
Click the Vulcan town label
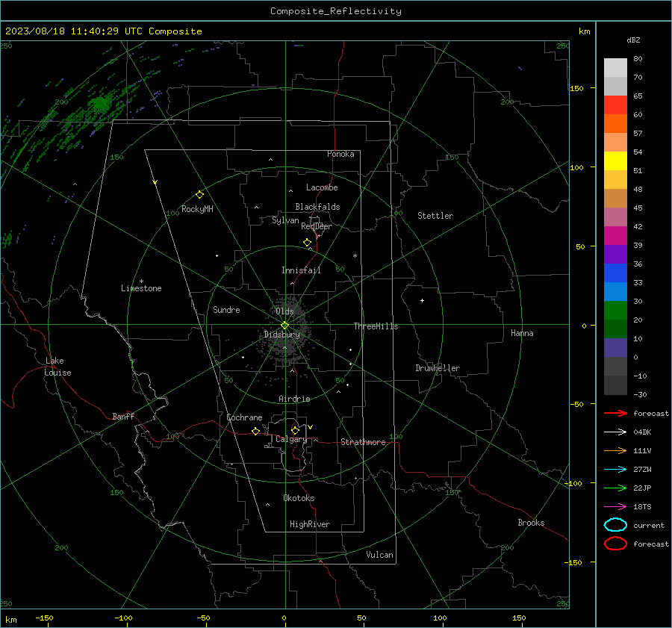click(379, 555)
